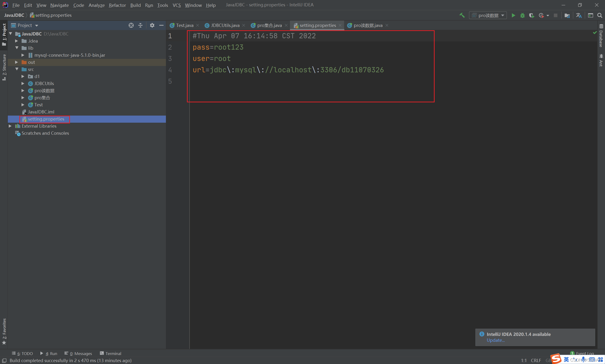Start debugging with the bug icon

tap(522, 15)
